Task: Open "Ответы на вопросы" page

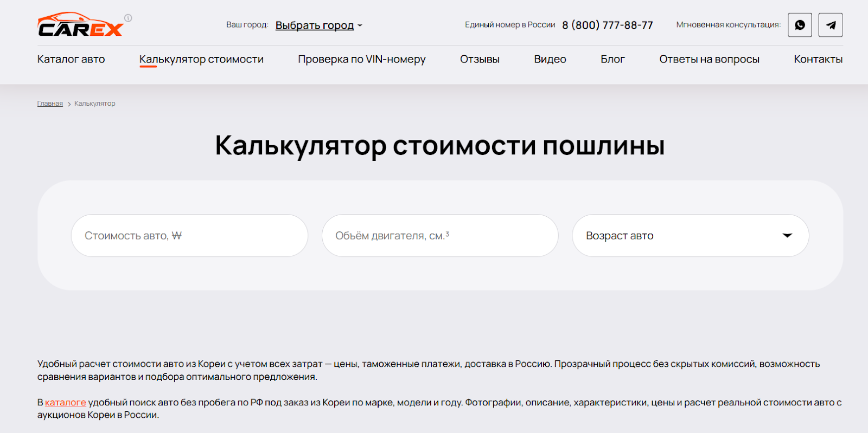Action: [x=710, y=59]
